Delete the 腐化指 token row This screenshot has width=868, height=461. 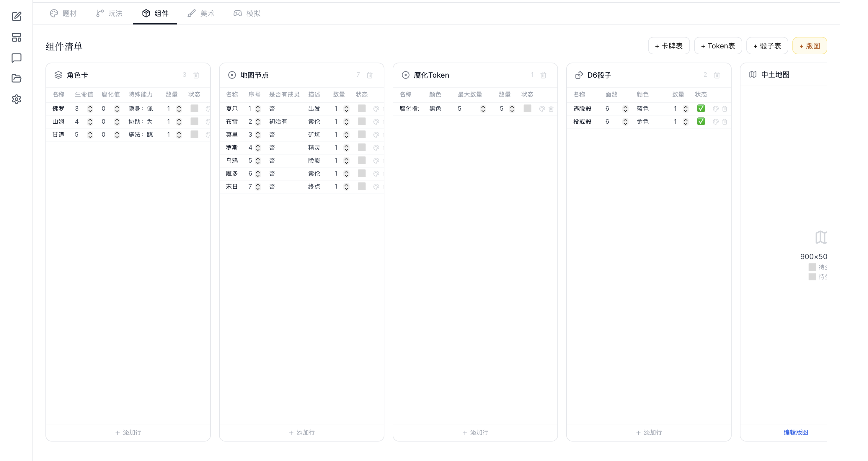tap(551, 109)
